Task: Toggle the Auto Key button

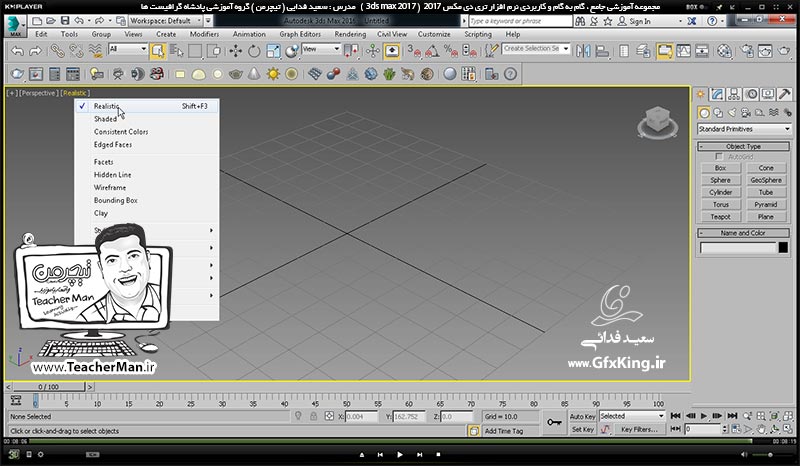Action: pyautogui.click(x=582, y=416)
